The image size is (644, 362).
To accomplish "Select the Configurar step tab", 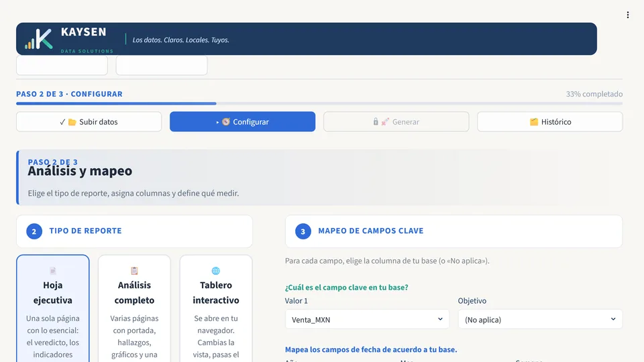I will [x=242, y=121].
